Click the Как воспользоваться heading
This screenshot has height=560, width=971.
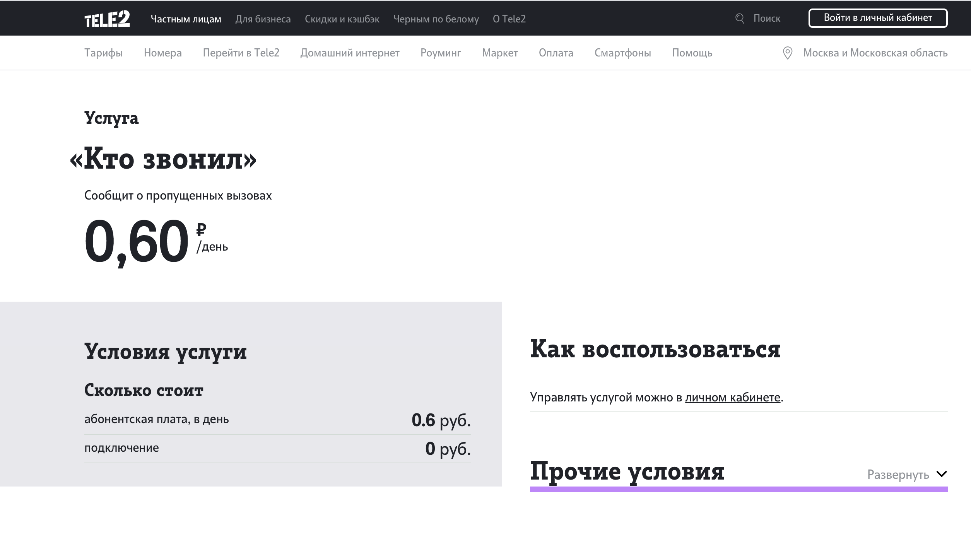coord(655,349)
